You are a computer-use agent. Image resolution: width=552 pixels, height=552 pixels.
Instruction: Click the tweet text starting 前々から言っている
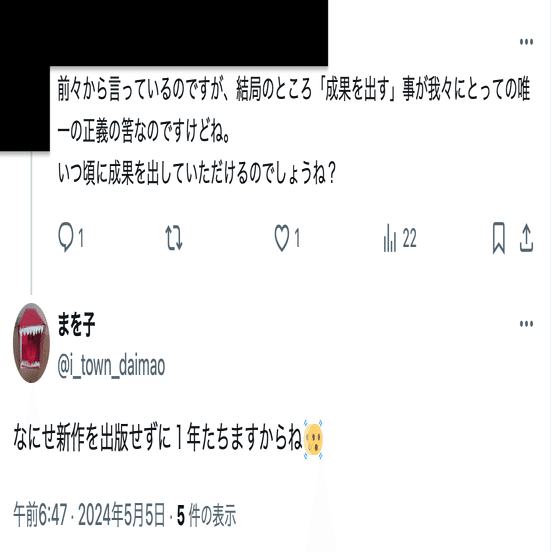pos(294,110)
